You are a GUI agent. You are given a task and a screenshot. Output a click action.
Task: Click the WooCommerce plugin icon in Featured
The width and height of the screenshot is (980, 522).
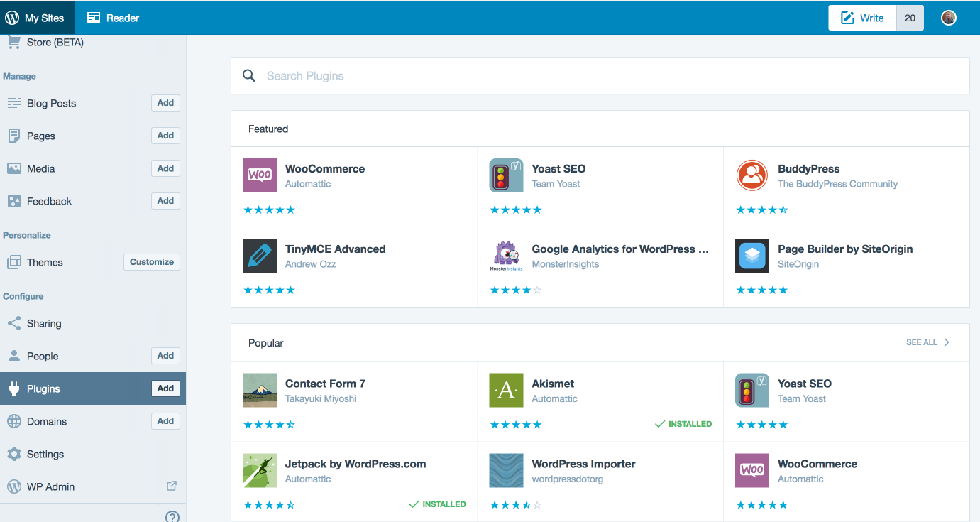pos(259,175)
